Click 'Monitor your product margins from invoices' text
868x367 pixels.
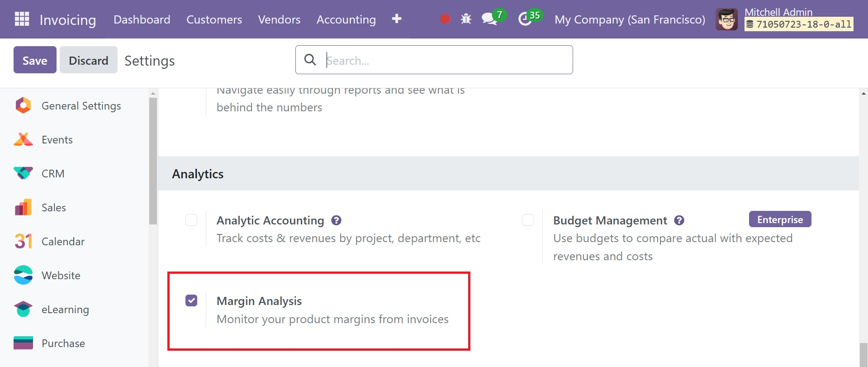[x=332, y=319]
